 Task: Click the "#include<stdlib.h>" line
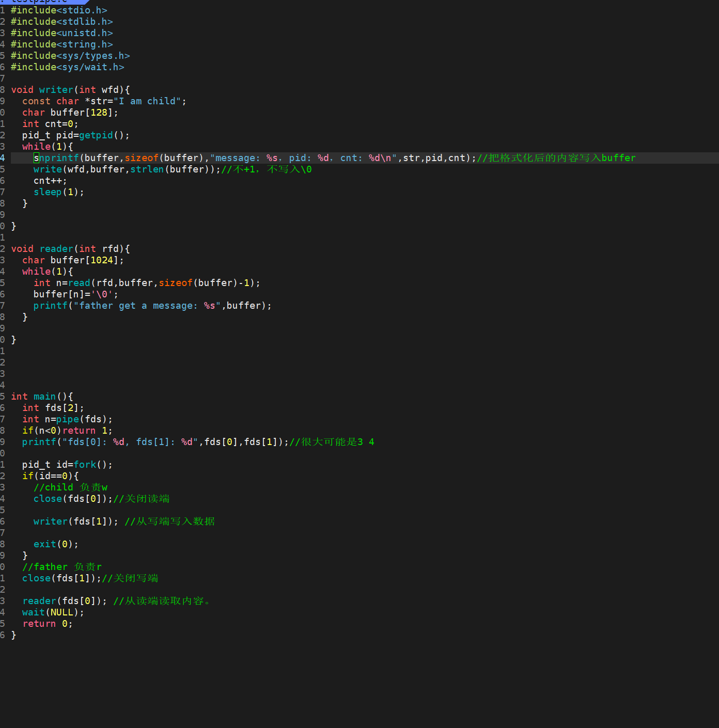(x=61, y=22)
